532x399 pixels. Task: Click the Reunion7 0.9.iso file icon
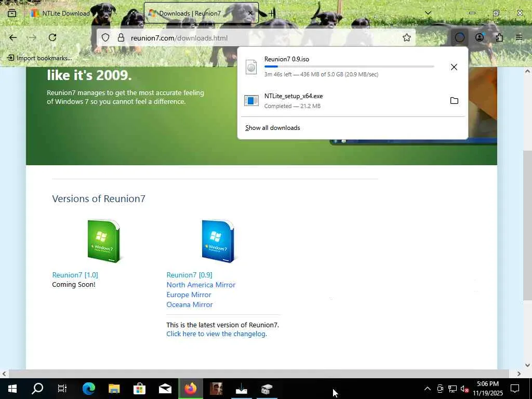[x=251, y=67]
